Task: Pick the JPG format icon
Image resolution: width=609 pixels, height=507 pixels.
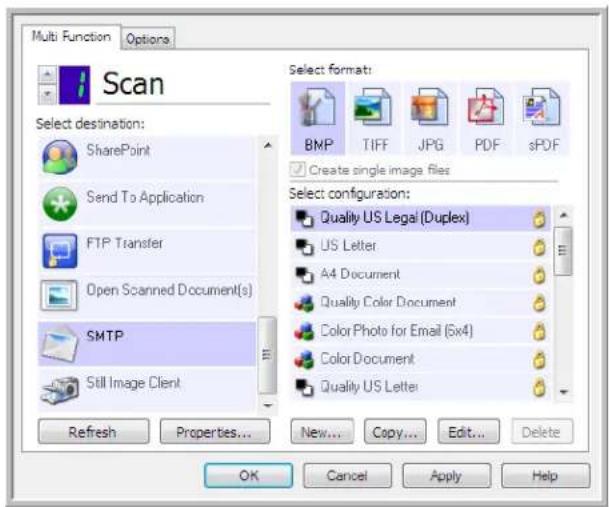Action: coord(430,108)
